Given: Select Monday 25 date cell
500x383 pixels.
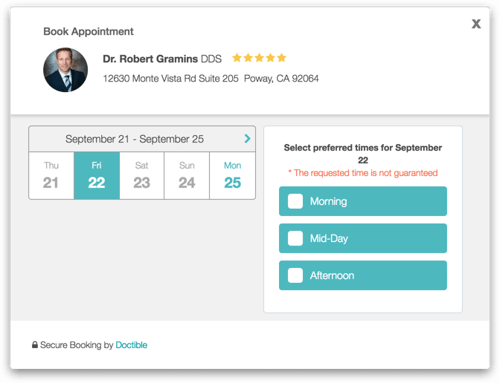Looking at the screenshot, I should pos(232,176).
